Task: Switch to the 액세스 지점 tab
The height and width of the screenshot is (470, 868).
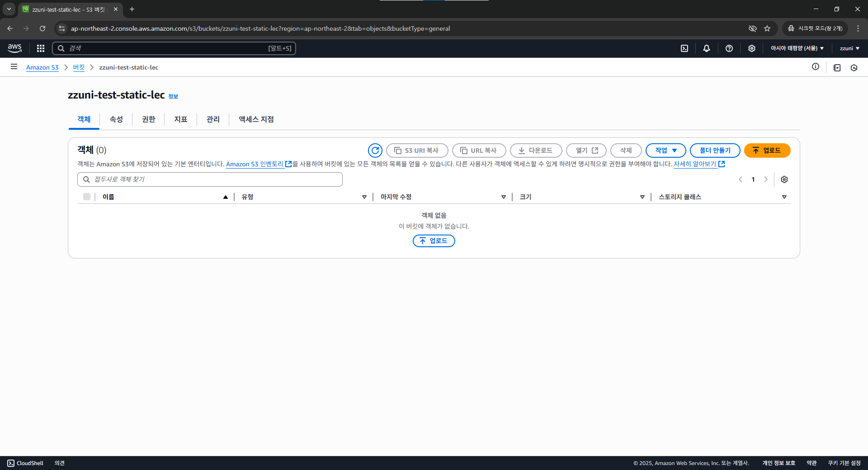Action: tap(256, 119)
